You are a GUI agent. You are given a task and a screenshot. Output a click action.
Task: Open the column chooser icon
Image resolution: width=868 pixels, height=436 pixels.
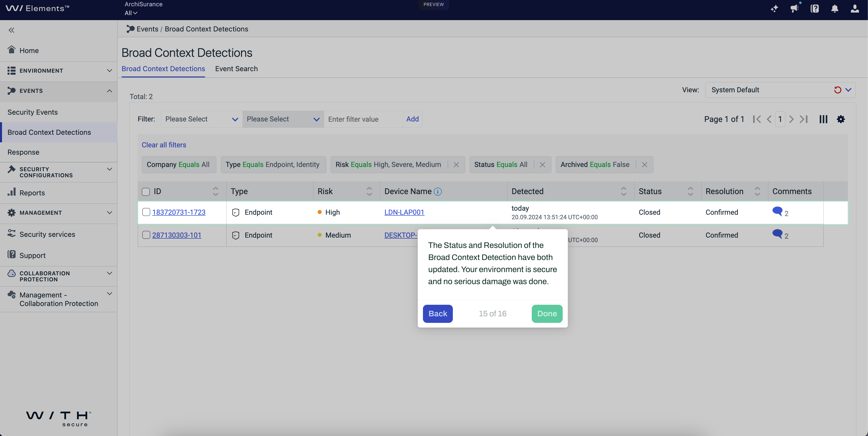click(x=823, y=119)
